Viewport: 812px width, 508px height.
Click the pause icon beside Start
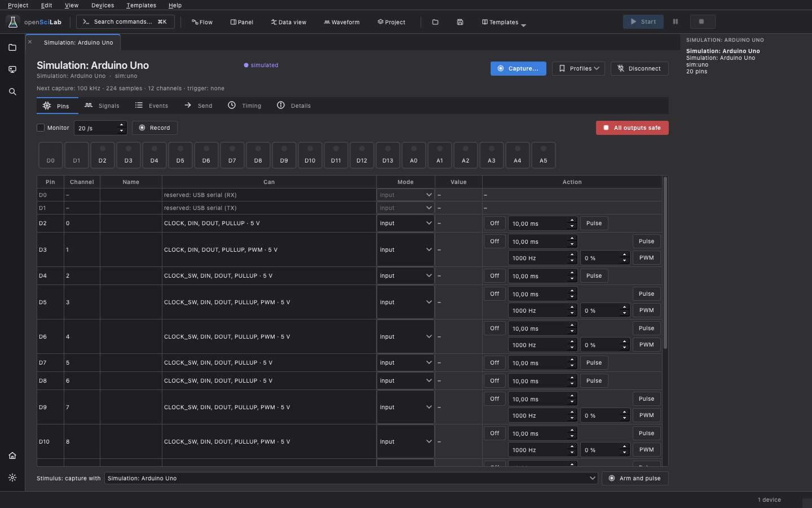(676, 22)
